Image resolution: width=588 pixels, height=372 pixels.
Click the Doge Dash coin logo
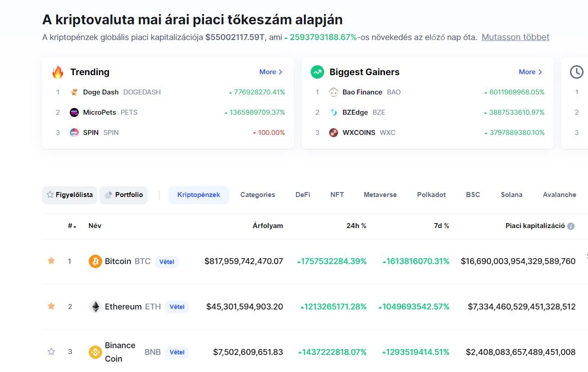point(74,92)
